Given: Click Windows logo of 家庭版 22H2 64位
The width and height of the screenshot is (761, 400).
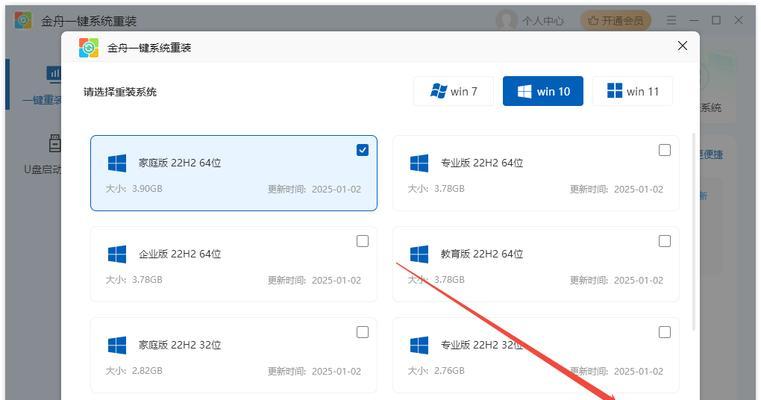Looking at the screenshot, I should click(x=117, y=164).
